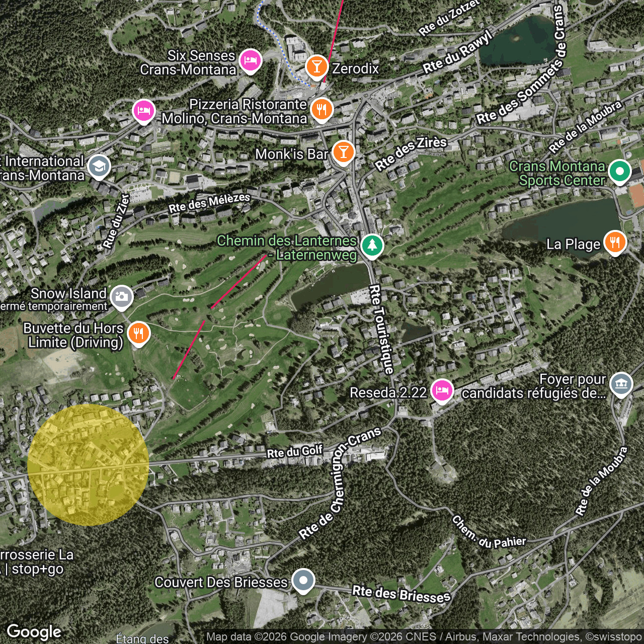Open the Pizzeria Ristorante Molino restaurant pin
644x644 pixels.
click(x=322, y=109)
